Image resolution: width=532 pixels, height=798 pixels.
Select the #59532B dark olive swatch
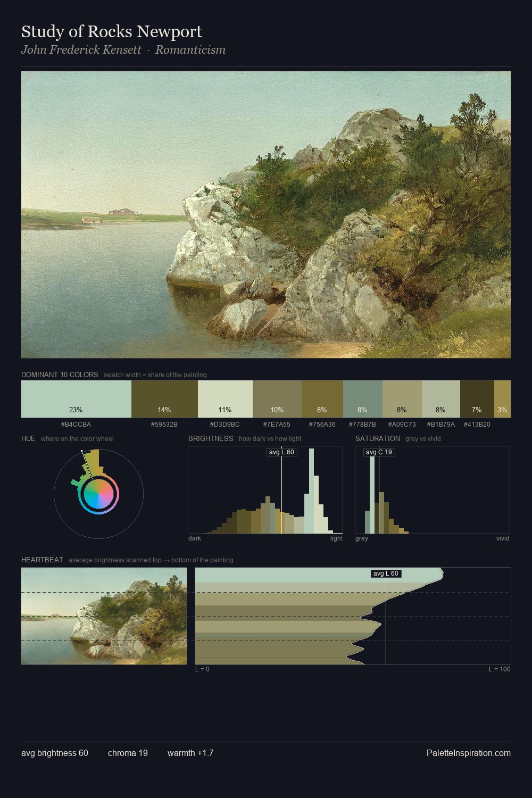pyautogui.click(x=164, y=399)
